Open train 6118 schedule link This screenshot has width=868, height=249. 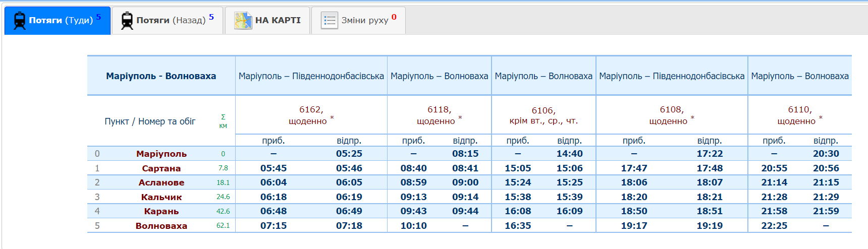pos(439,110)
